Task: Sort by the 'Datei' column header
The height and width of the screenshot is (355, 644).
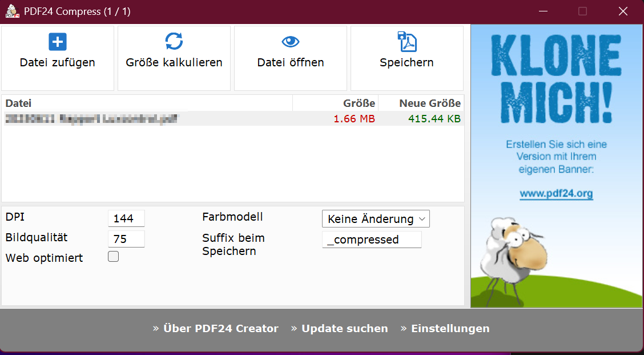Action: (x=147, y=103)
